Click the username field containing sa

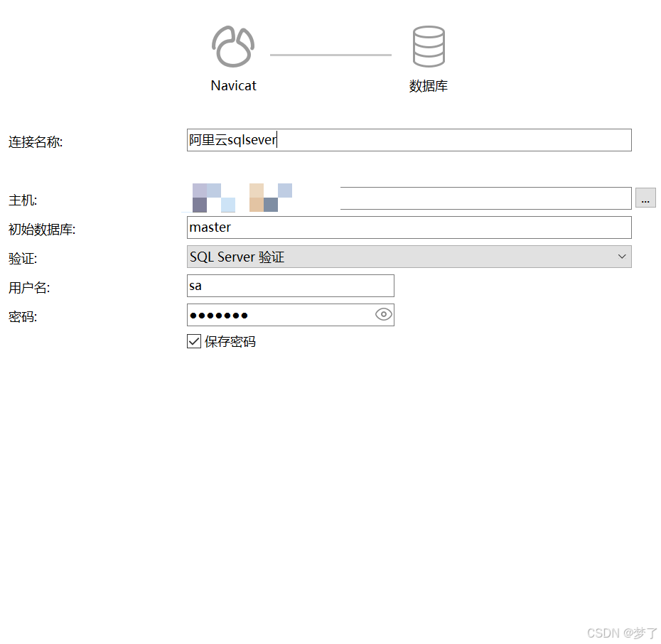291,286
